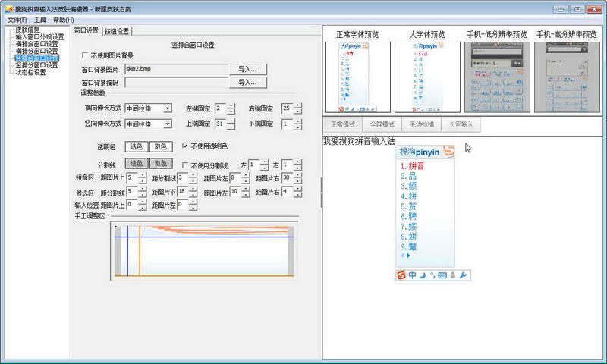Open the 竖向伸长方式 dropdown

click(168, 124)
